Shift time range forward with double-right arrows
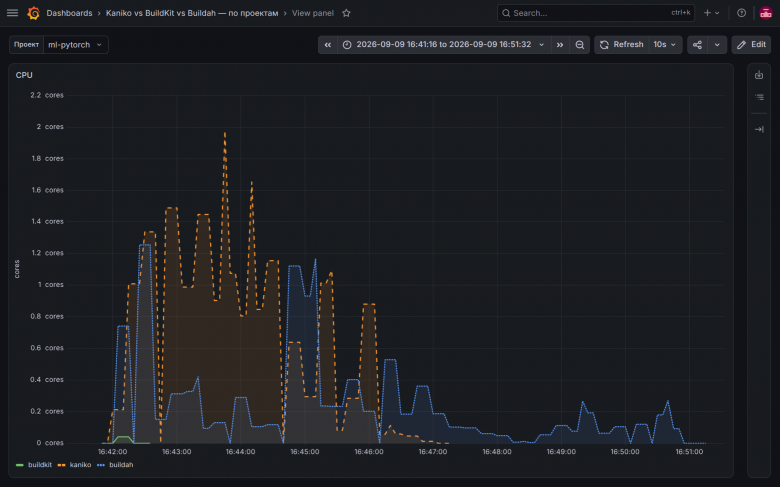Screen dimensions: 780x487 (x=560, y=45)
